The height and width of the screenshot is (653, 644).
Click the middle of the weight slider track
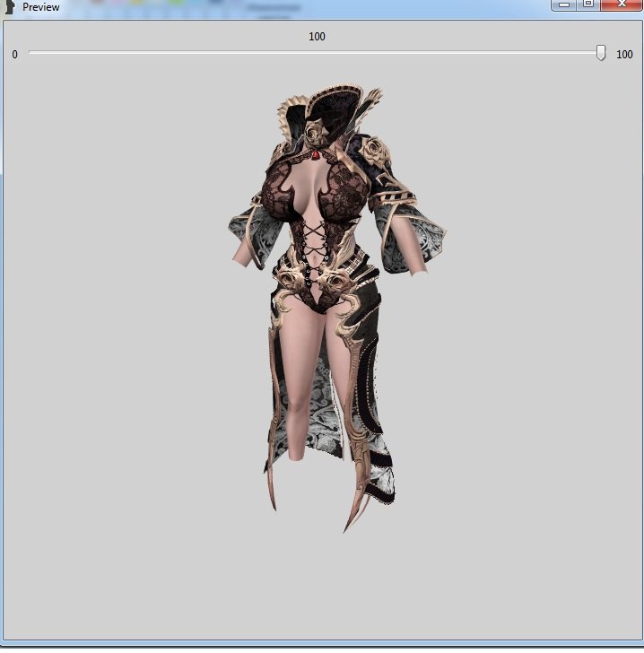coord(314,53)
